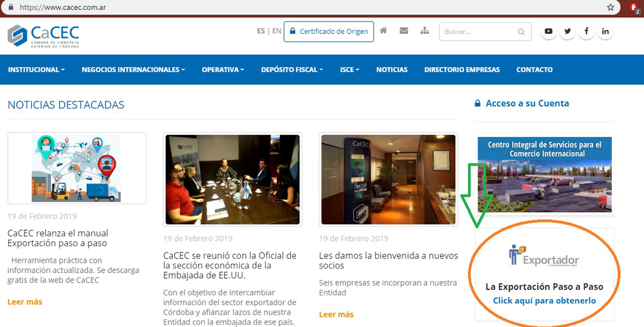Bookmark this page with the star icon

(611, 8)
